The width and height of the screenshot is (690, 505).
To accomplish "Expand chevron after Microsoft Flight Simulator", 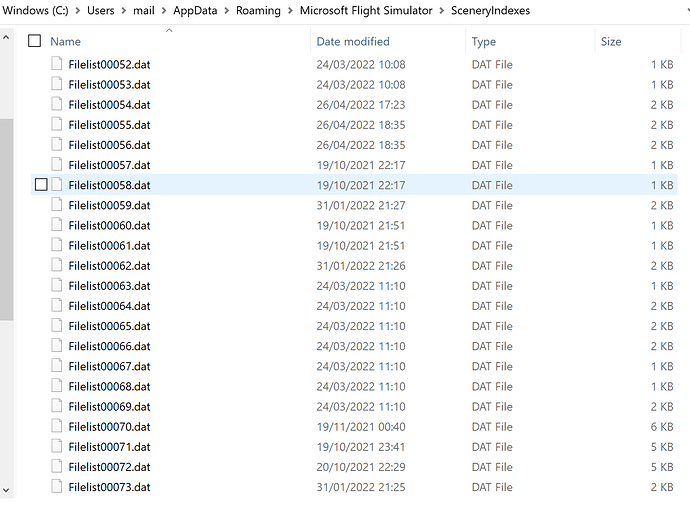I will click(441, 11).
